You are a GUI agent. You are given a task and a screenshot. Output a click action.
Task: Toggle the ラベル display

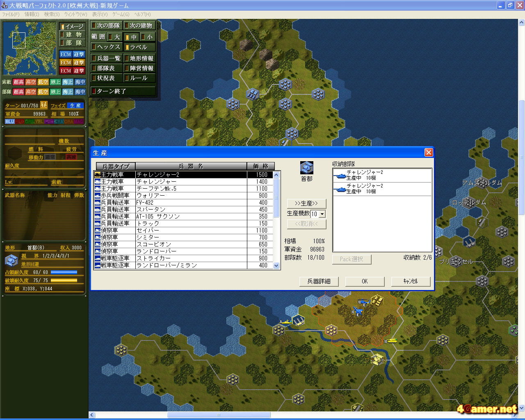click(x=139, y=47)
